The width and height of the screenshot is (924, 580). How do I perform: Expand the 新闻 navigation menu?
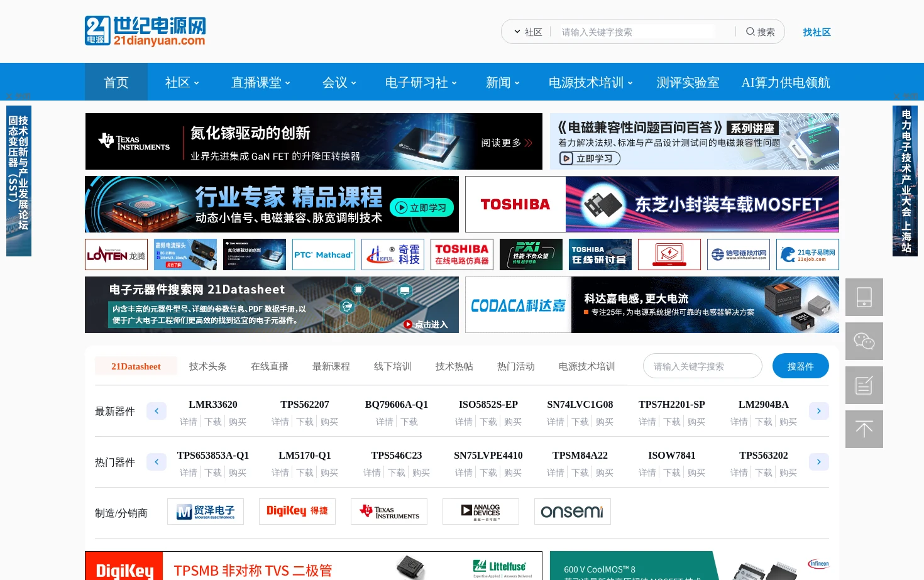[x=503, y=82]
